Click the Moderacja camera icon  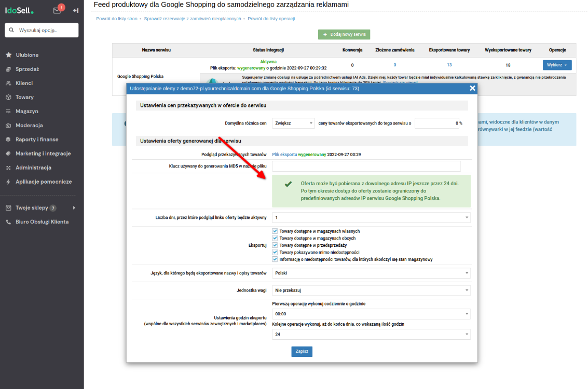(x=9, y=126)
